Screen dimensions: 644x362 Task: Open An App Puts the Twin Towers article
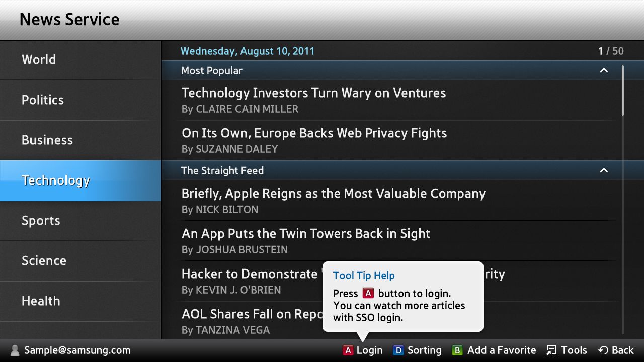(388, 241)
